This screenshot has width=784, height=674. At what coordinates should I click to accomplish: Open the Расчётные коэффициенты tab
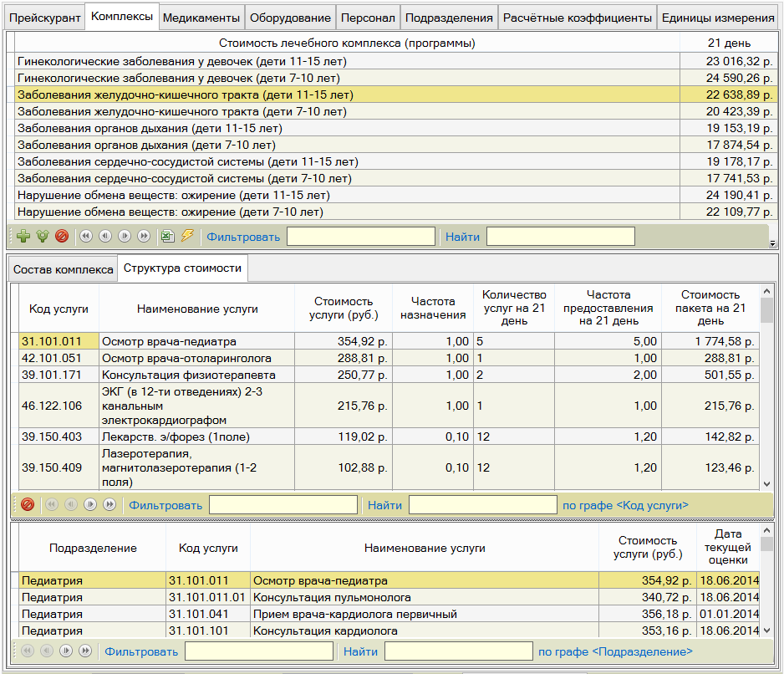point(577,18)
